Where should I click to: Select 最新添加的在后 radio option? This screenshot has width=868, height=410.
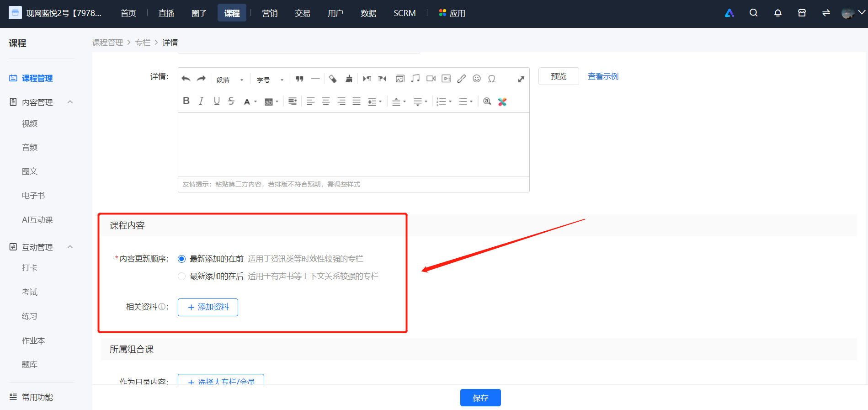[181, 277]
